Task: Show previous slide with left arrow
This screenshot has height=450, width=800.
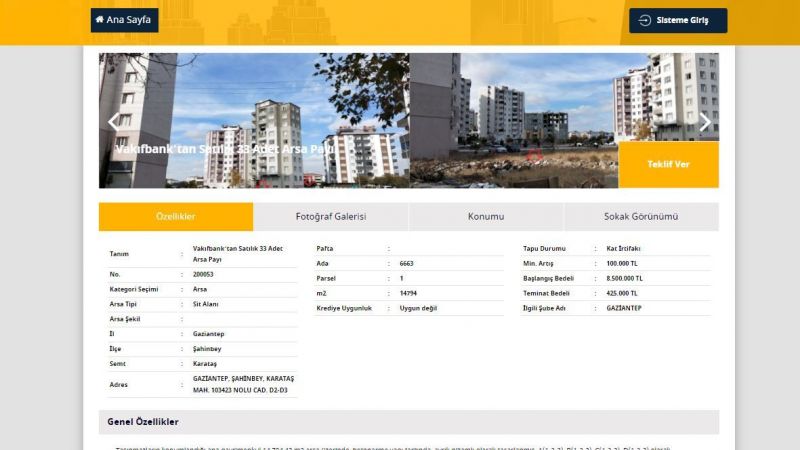Action: tap(114, 121)
